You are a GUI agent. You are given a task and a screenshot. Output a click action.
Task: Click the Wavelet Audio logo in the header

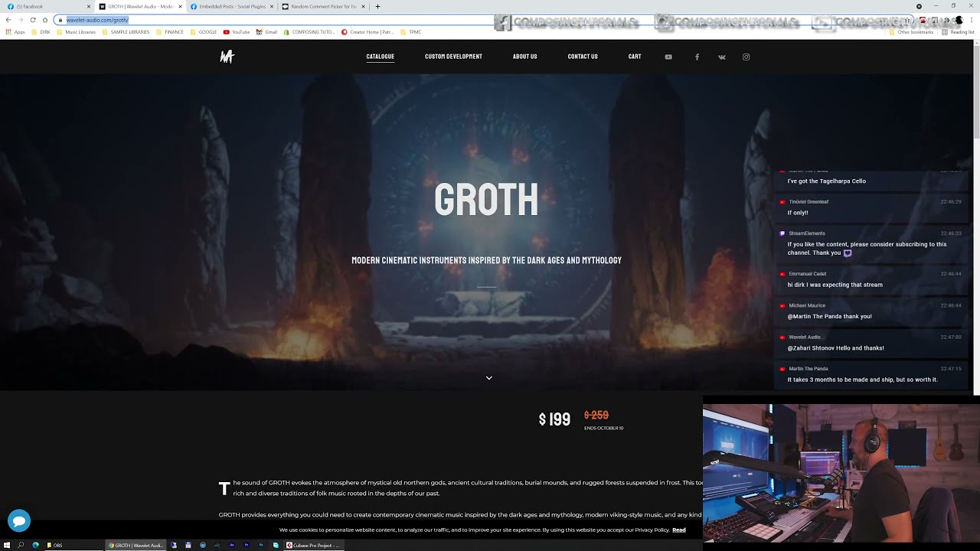(x=227, y=57)
